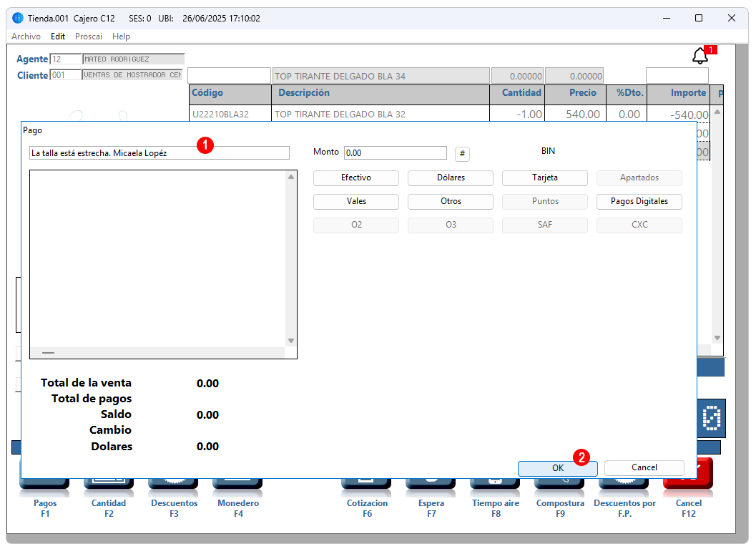Image resolution: width=756 pixels, height=549 pixels.
Task: Click Cancel in the Pago dialog
Action: [644, 467]
